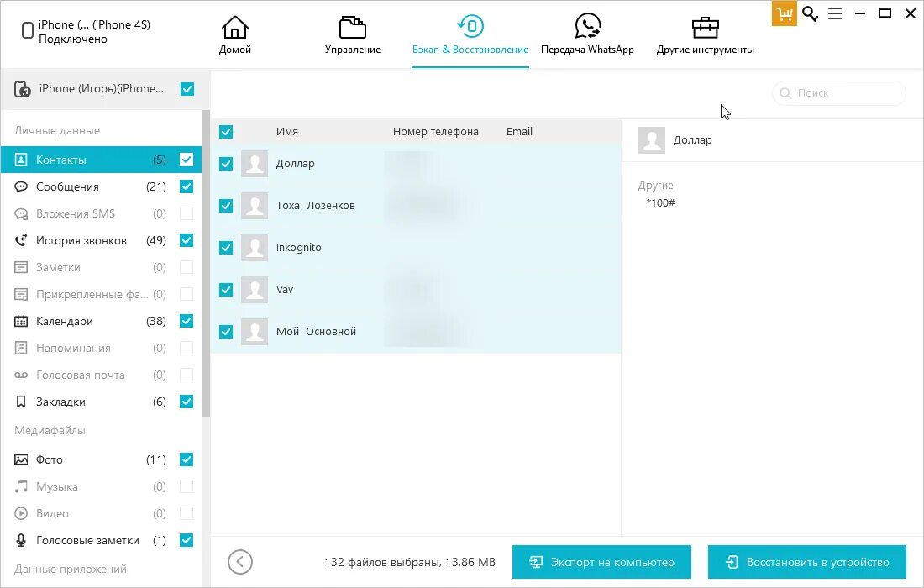
Task: Click the Заметки notes icon
Action: [x=21, y=267]
